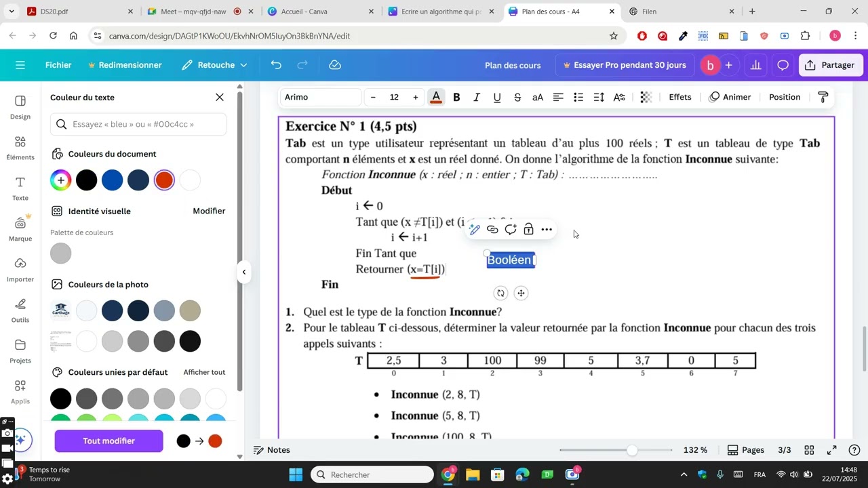This screenshot has width=868, height=488.
Task: Redo the last action
Action: [x=303, y=65]
